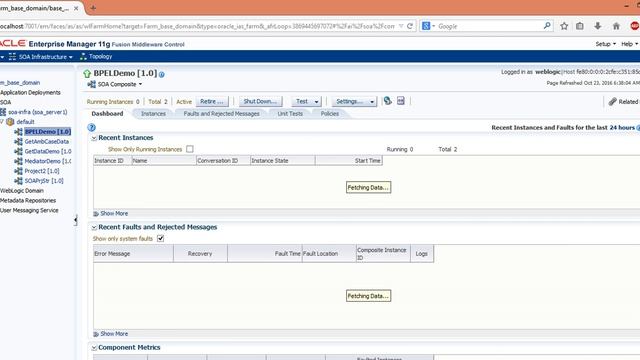Open soa-infra (soa_server1) node
The width and height of the screenshot is (640, 360).
[x=37, y=112]
